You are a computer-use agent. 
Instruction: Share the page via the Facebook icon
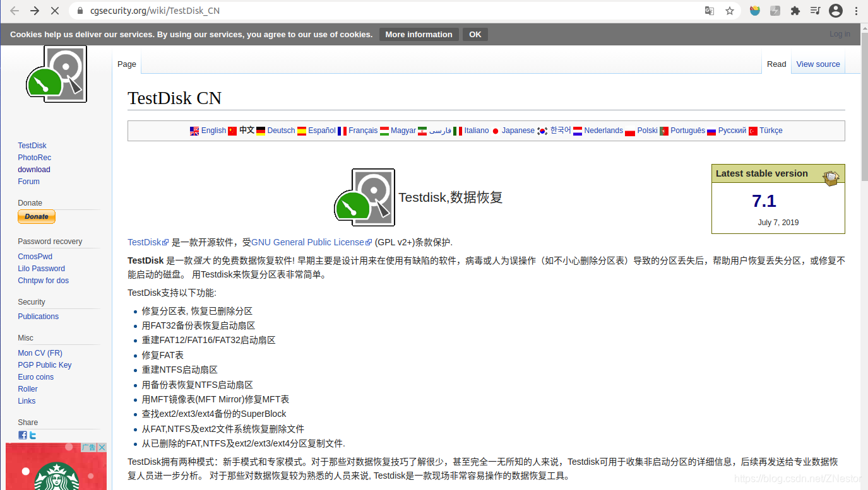click(22, 435)
